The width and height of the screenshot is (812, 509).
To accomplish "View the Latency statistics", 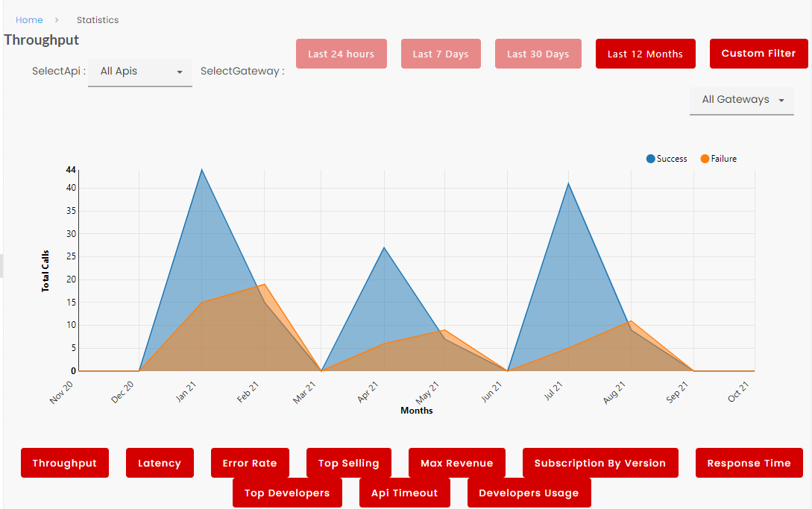I will point(159,463).
